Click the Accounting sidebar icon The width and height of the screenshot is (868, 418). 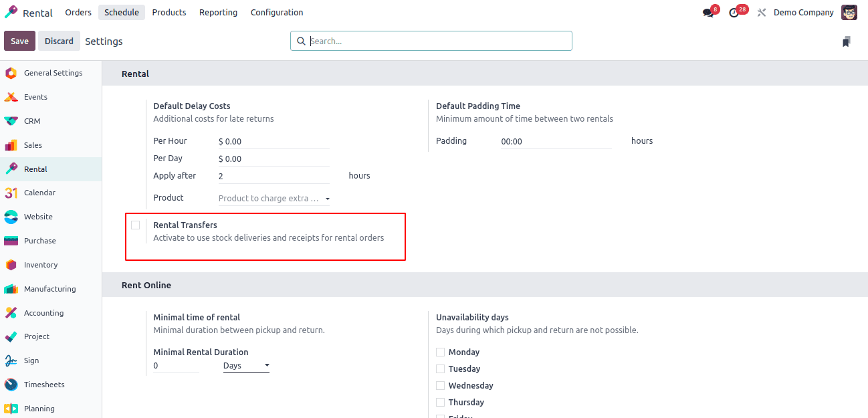coord(11,313)
